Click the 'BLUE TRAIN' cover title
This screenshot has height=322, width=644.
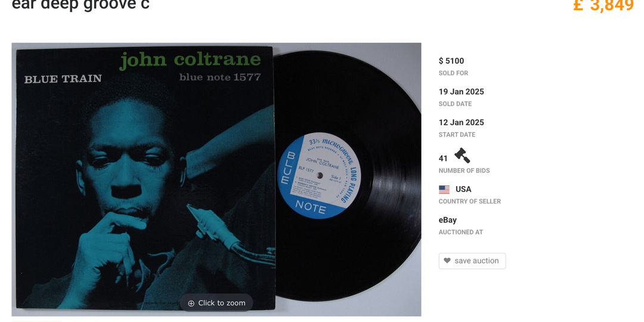(x=63, y=79)
